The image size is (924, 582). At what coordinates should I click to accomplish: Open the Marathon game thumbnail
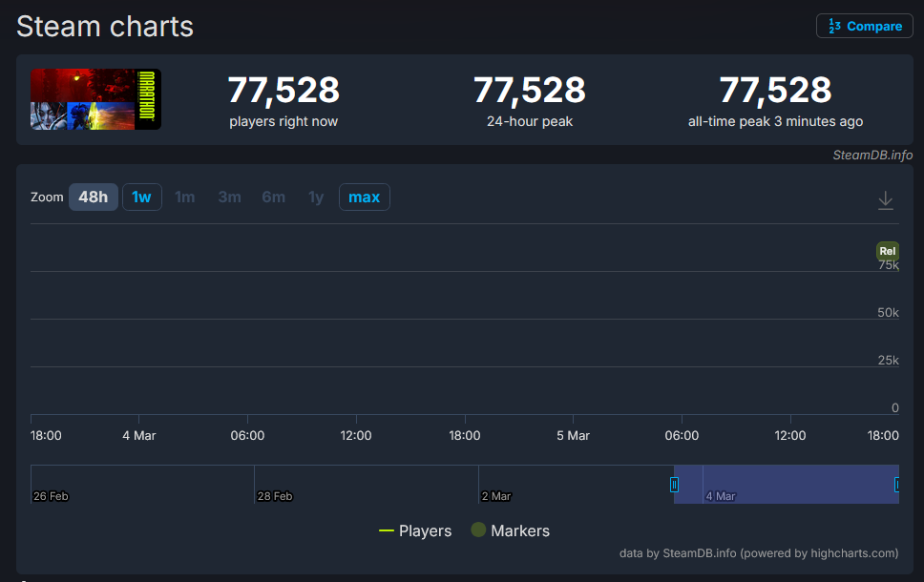tap(95, 99)
